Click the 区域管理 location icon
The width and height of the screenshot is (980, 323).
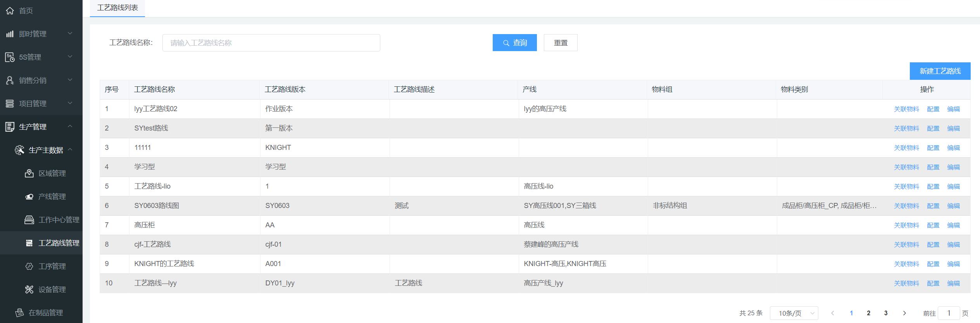pos(29,173)
